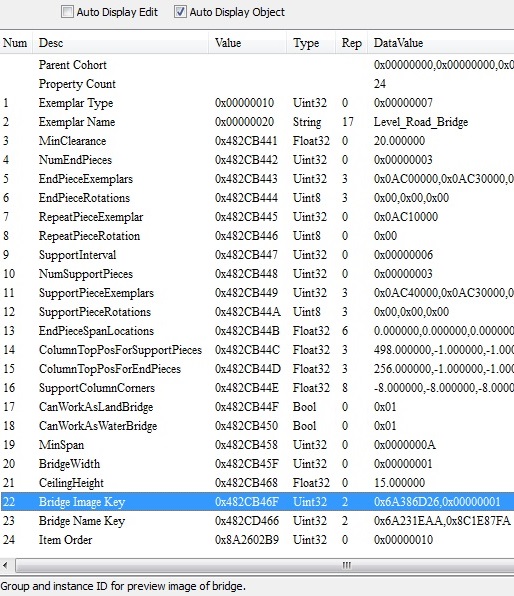Click the Value column header

(x=247, y=43)
